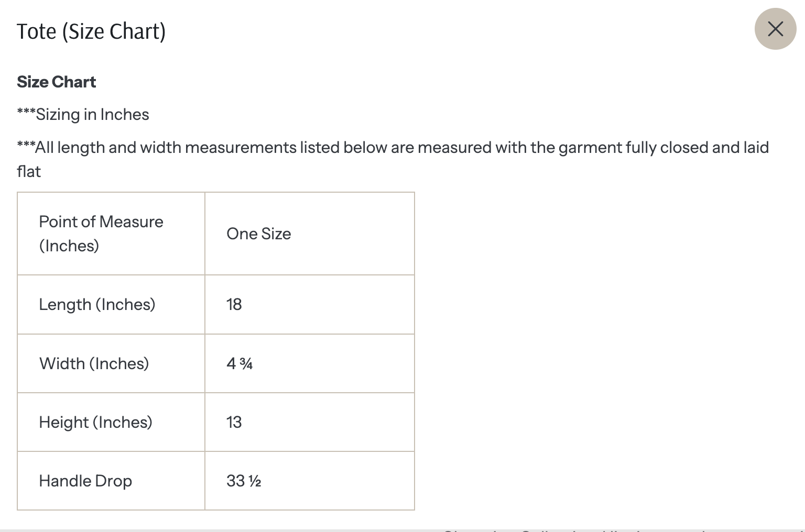Click empty area right of the size table
Viewport: 805px width, 532px height.
[608, 351]
